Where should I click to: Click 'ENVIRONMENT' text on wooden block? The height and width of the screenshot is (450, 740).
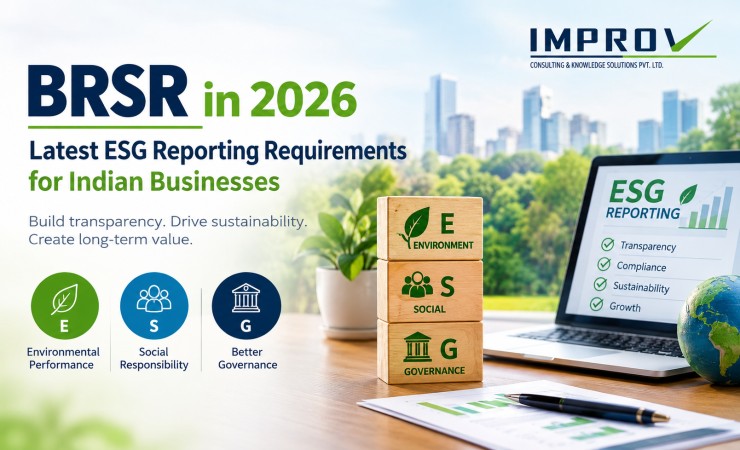point(443,245)
